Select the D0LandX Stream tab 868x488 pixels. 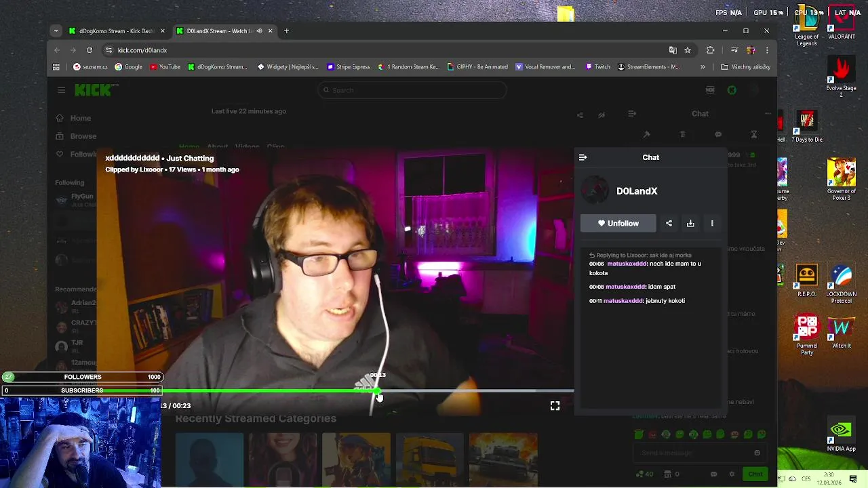click(218, 30)
